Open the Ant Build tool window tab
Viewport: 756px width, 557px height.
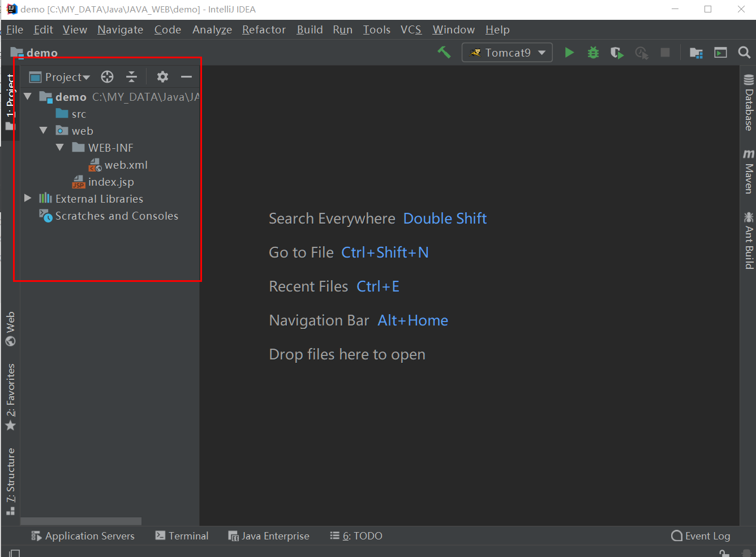point(749,241)
